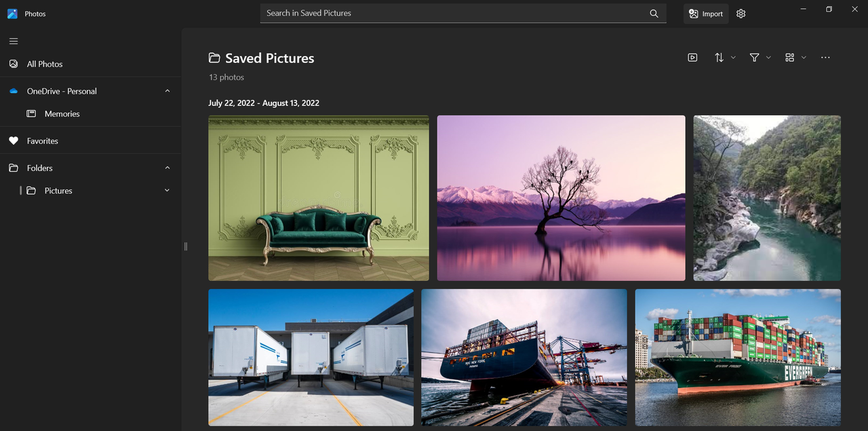This screenshot has width=868, height=431.
Task: Click the search magnifier icon
Action: pyautogui.click(x=654, y=14)
